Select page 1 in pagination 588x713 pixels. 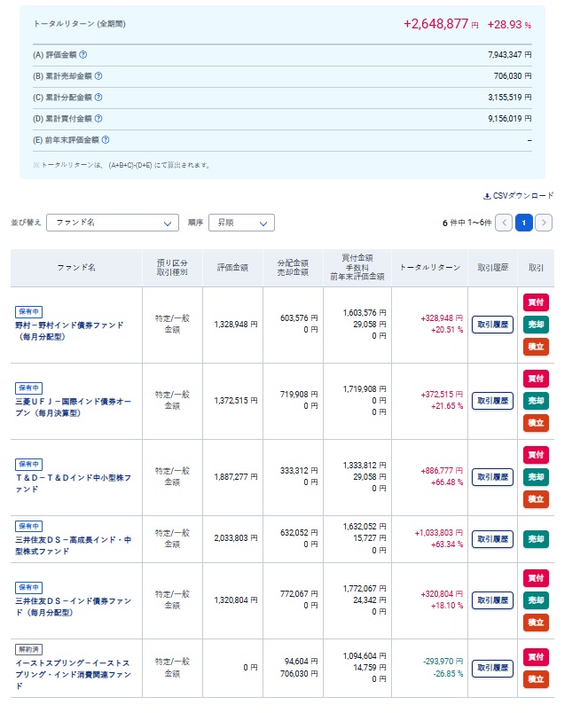[523, 223]
